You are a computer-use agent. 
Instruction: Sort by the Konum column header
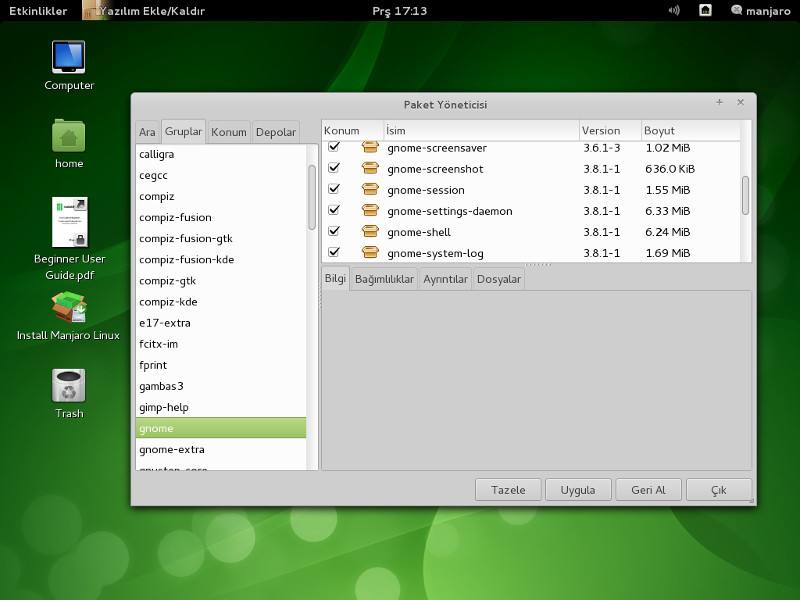click(x=352, y=131)
